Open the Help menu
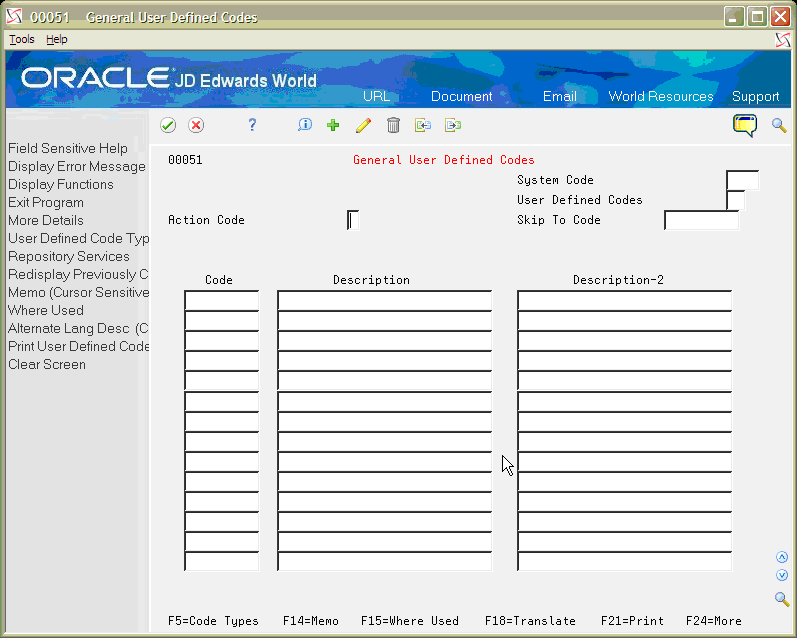 (x=56, y=39)
